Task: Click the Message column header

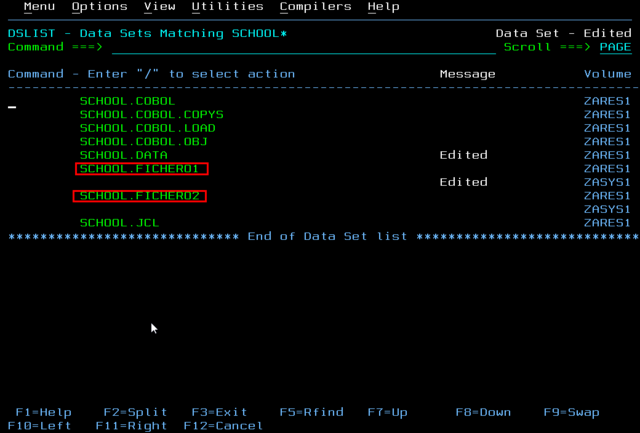Action: pyautogui.click(x=467, y=74)
